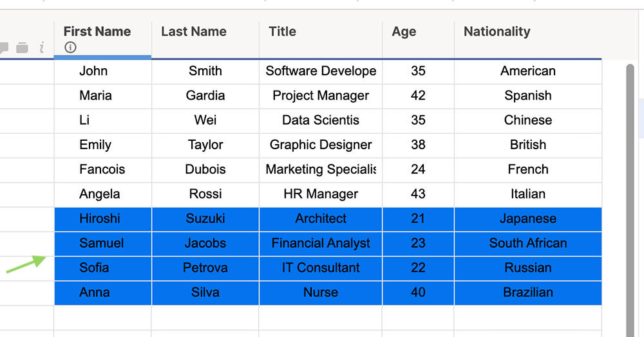
Task: Click the attachments icon in header
Action: tap(22, 48)
